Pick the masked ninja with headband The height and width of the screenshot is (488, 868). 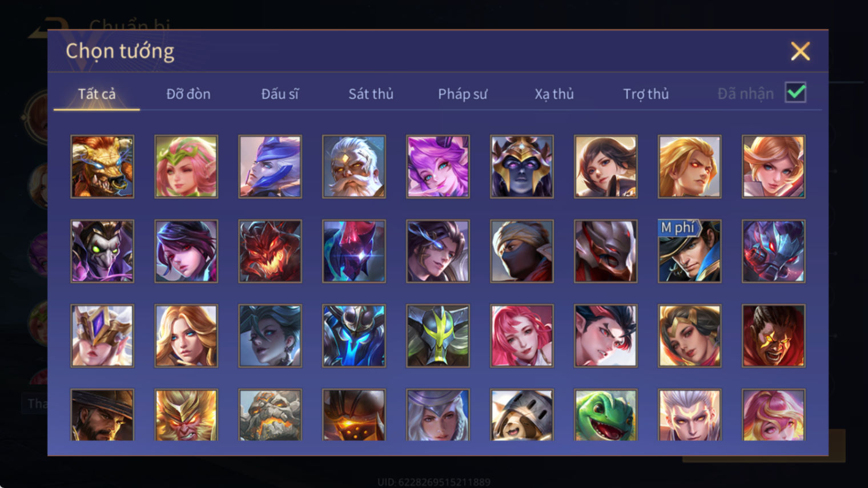522,251
